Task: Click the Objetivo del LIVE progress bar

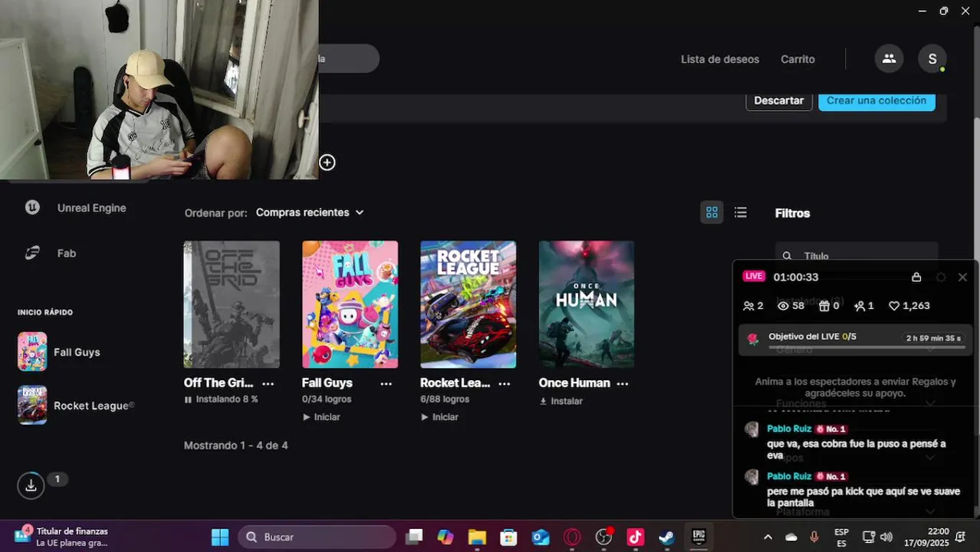Action: (x=867, y=347)
